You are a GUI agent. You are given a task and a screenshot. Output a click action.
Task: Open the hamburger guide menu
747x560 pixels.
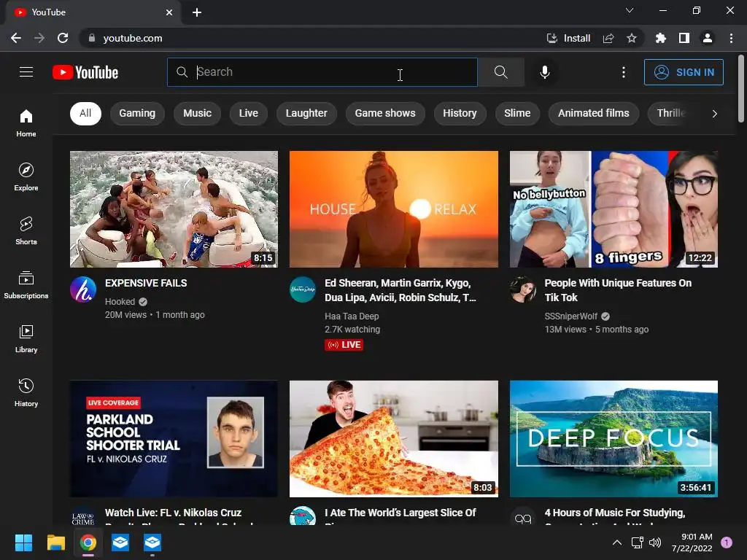(x=26, y=72)
